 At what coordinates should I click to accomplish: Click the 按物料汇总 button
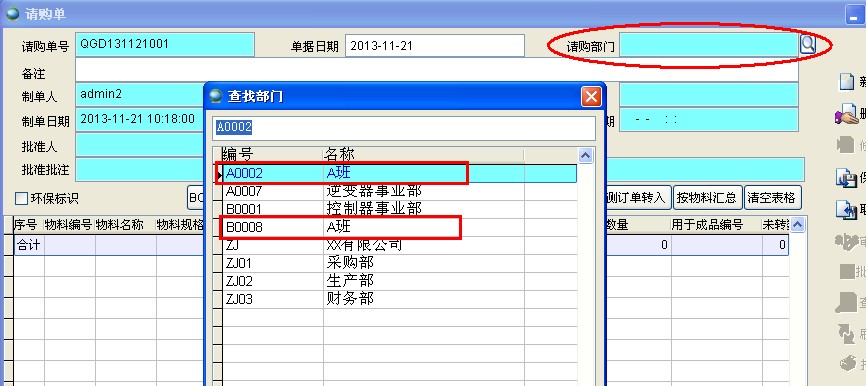pyautogui.click(x=707, y=198)
